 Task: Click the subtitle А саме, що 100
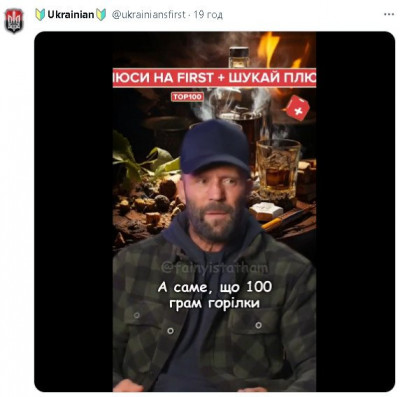(x=215, y=287)
